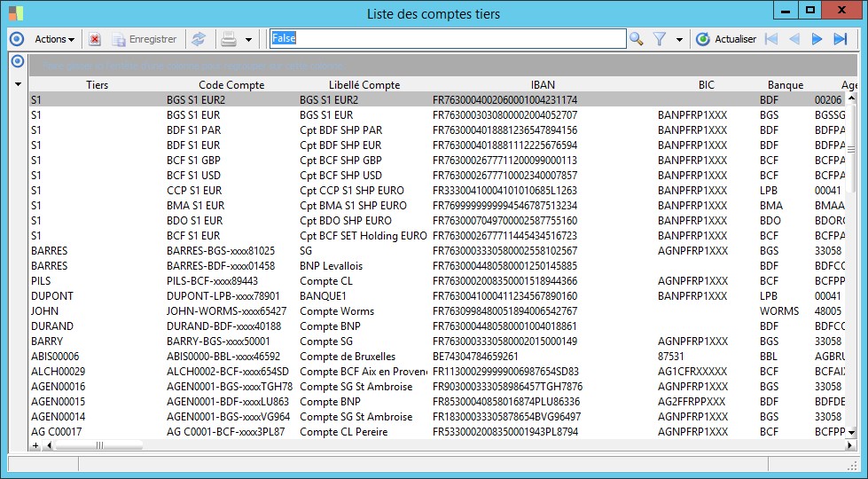Select IBAN BE74304784659261 cell
The image size is (868, 479).
pyautogui.click(x=543, y=357)
